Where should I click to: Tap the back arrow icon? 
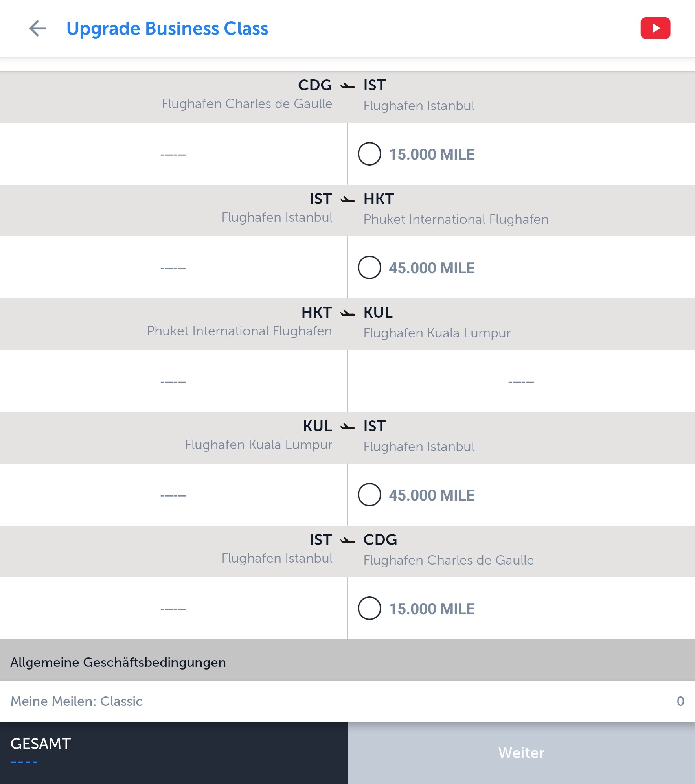(37, 28)
